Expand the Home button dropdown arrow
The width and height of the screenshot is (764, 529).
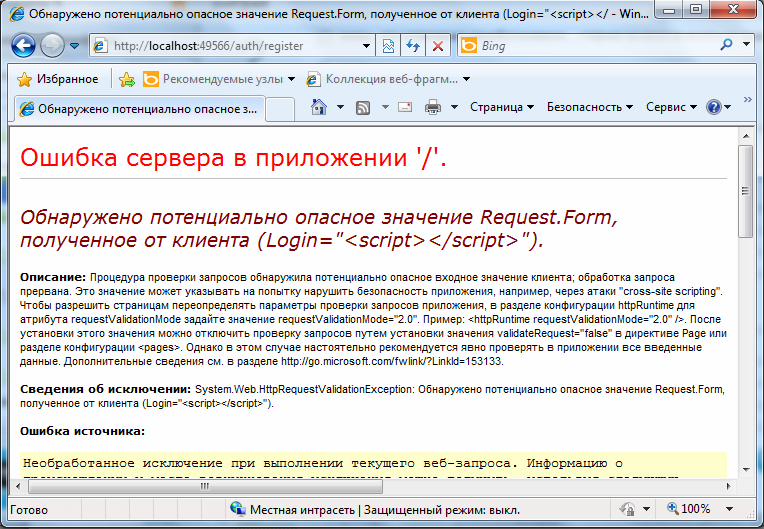coord(340,107)
